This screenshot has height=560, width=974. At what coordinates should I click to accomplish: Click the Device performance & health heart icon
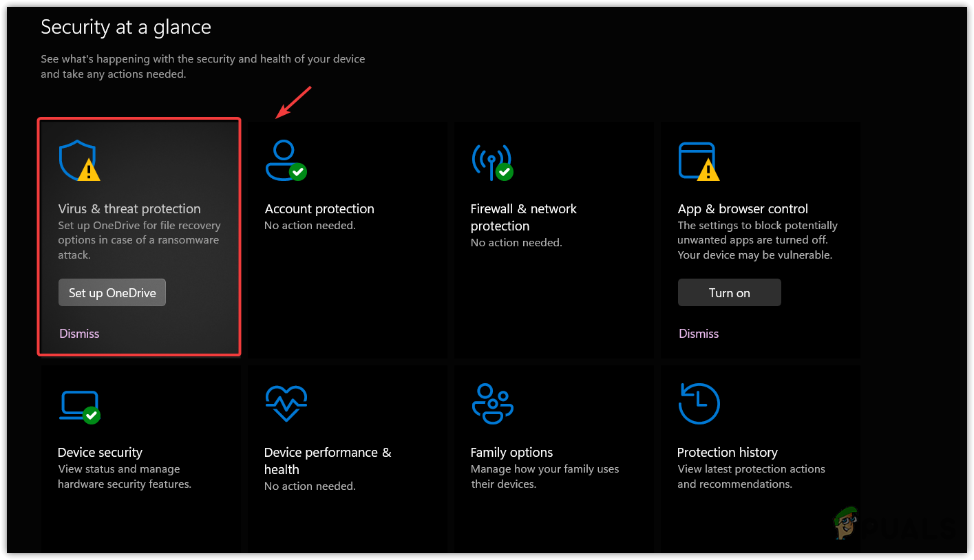[x=286, y=403]
